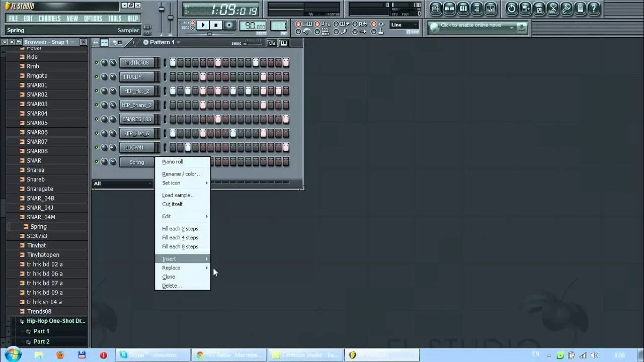644x362 pixels.
Task: Select the 110CYM1 channel button
Action: point(136,147)
